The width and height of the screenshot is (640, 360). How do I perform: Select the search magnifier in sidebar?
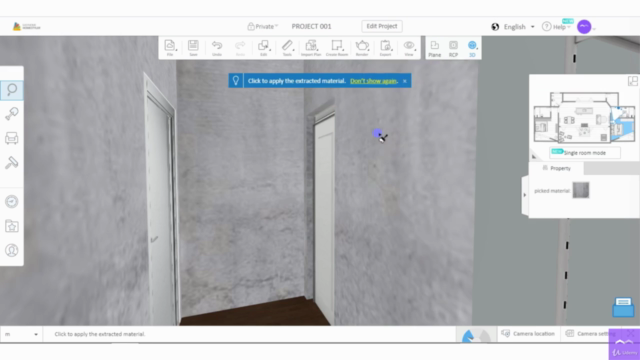[x=12, y=90]
